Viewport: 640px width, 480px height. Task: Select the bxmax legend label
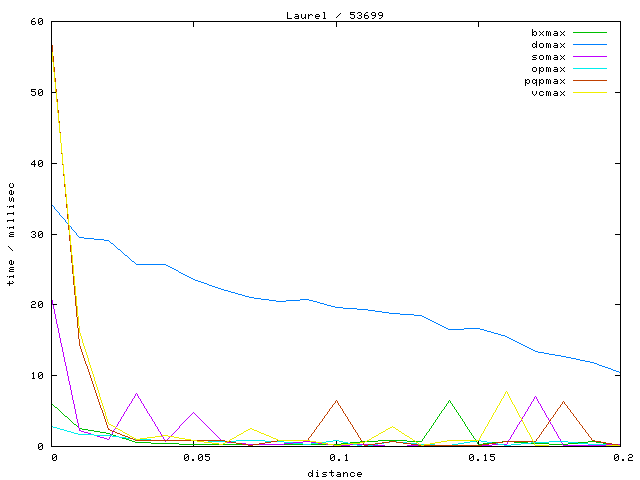[x=548, y=33]
